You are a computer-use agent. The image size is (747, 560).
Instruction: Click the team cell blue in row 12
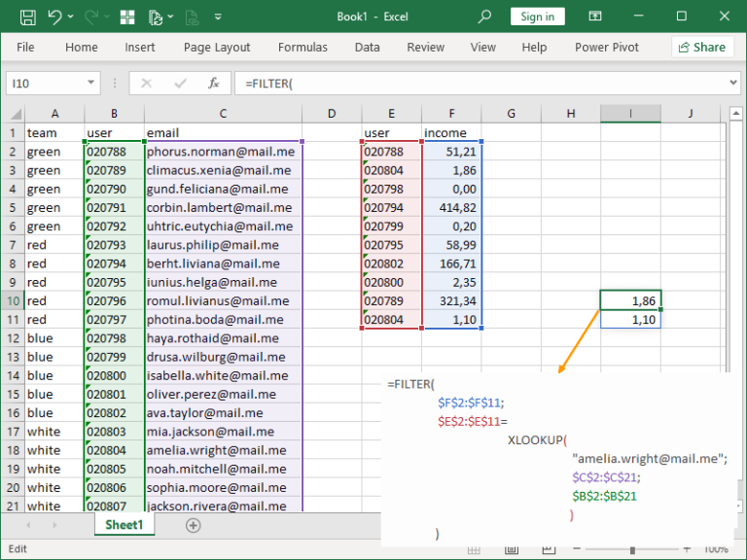[x=54, y=338]
